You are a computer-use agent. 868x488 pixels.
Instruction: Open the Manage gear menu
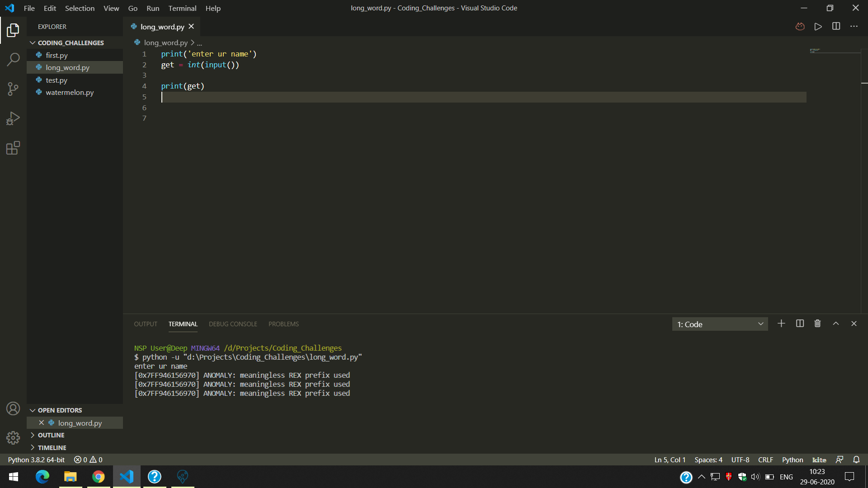(x=13, y=437)
